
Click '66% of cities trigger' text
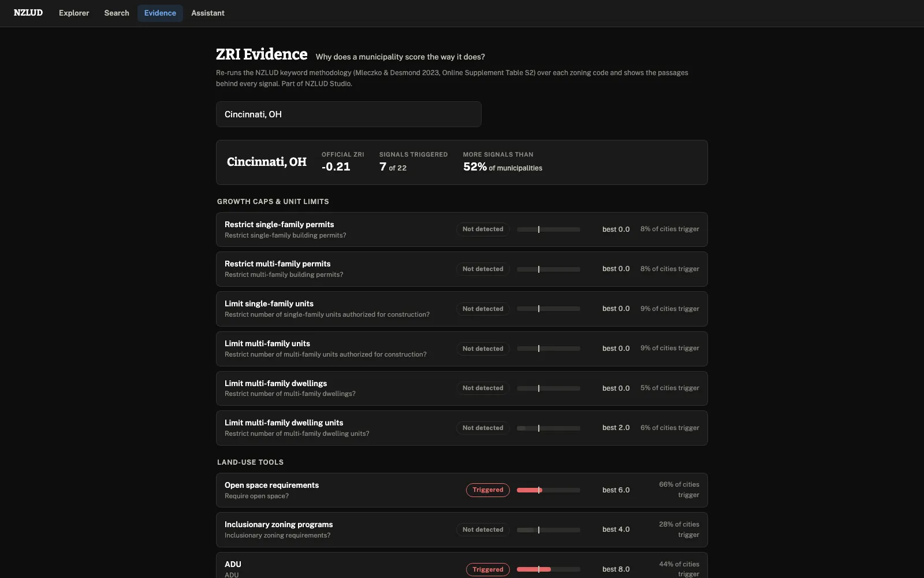pyautogui.click(x=679, y=490)
